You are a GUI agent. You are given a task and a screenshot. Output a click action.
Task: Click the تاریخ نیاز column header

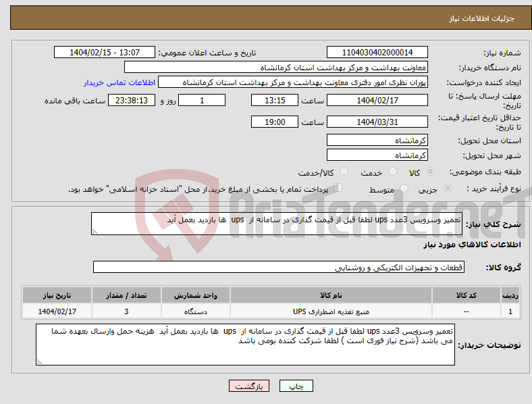pyautogui.click(x=57, y=295)
